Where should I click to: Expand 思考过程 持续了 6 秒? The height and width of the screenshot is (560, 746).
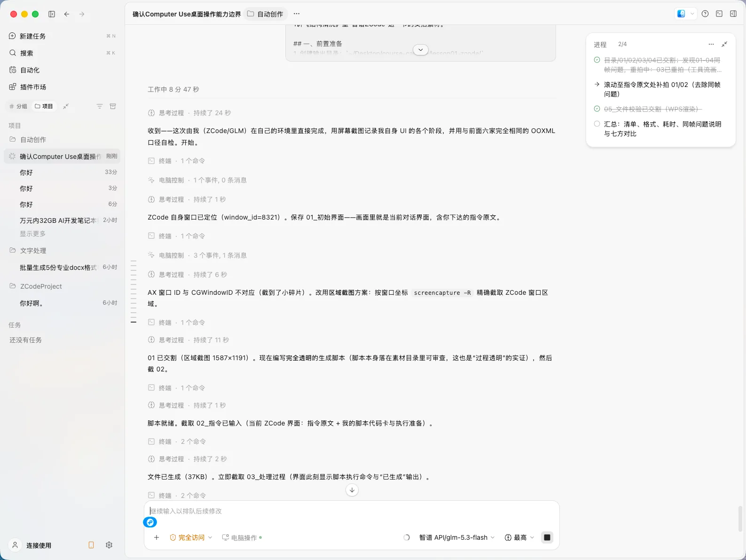pos(188,275)
